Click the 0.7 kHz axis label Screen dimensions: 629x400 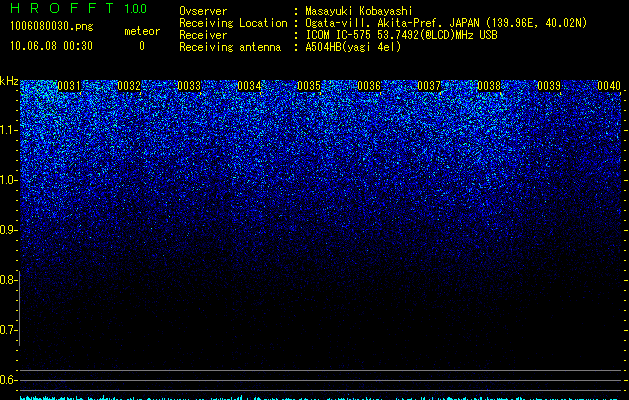pyautogui.click(x=8, y=330)
